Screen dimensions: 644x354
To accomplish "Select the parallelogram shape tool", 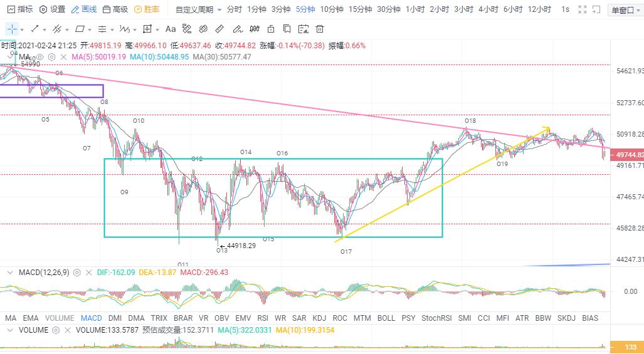I will [80, 29].
